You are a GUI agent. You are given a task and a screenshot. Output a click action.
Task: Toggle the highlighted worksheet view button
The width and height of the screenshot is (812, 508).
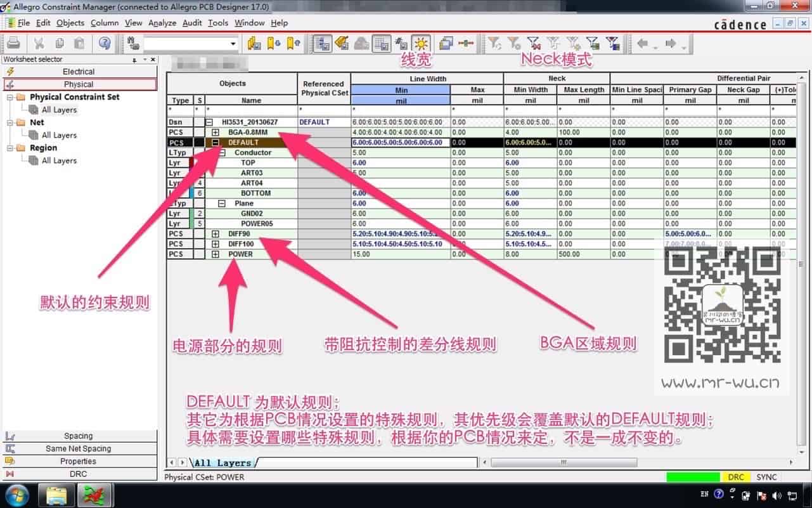pyautogui.click(x=323, y=43)
